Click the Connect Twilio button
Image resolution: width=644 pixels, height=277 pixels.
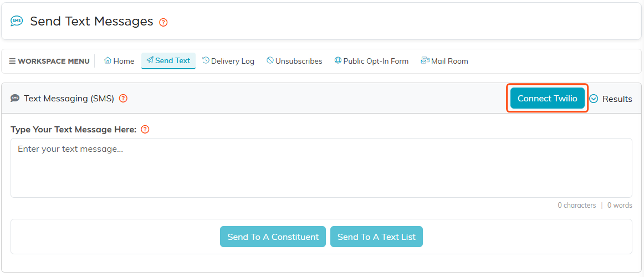click(548, 99)
